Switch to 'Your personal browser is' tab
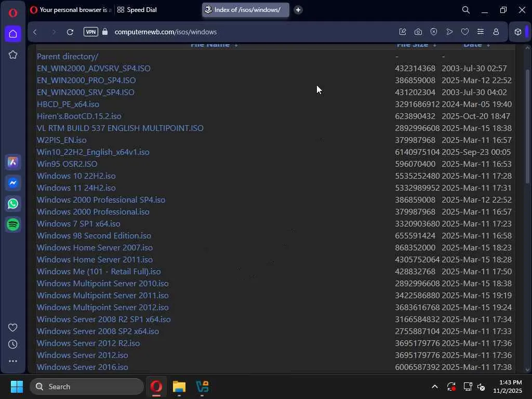Image resolution: width=532 pixels, height=399 pixels. tap(71, 10)
